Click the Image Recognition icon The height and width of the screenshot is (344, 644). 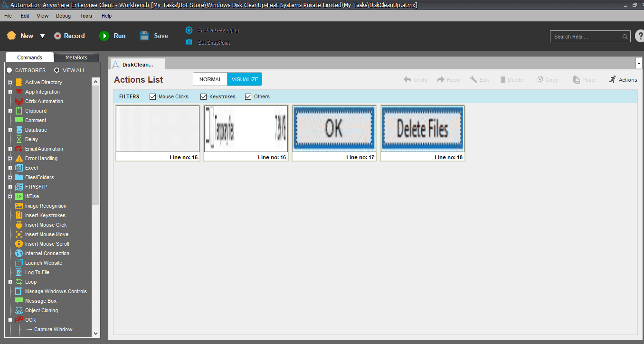pos(19,206)
